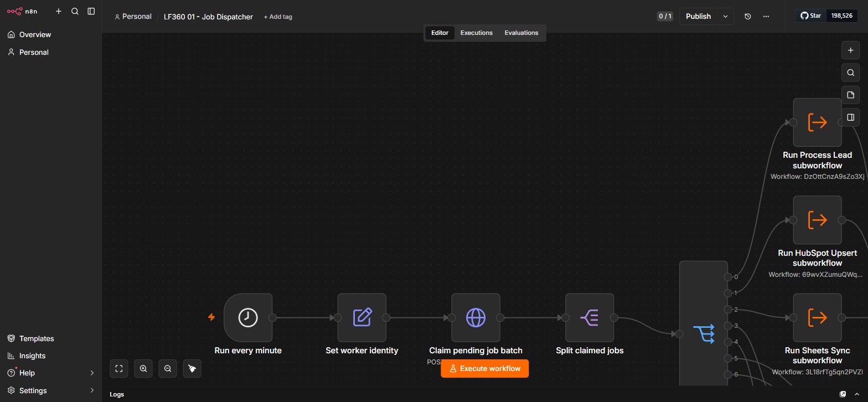Add a tag to the workflow
Viewport: 868px width, 402px height.
(x=278, y=17)
